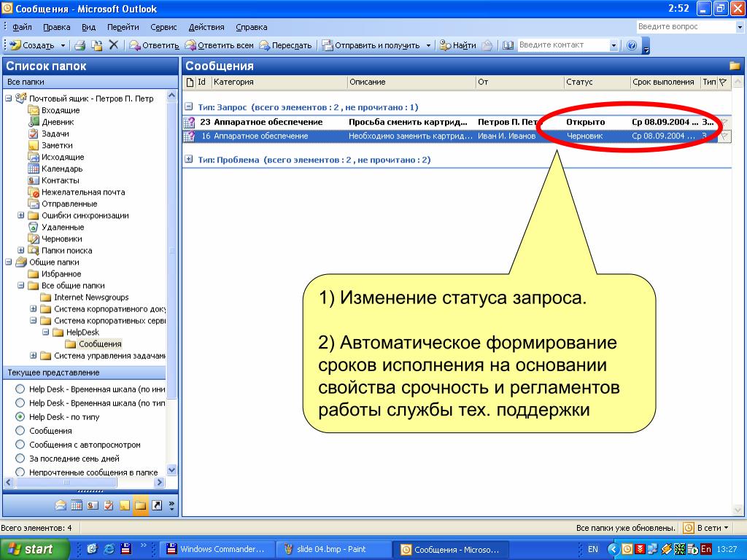This screenshot has width=747, height=560.
Task: Open the Сервис menu
Action: pyautogui.click(x=163, y=27)
